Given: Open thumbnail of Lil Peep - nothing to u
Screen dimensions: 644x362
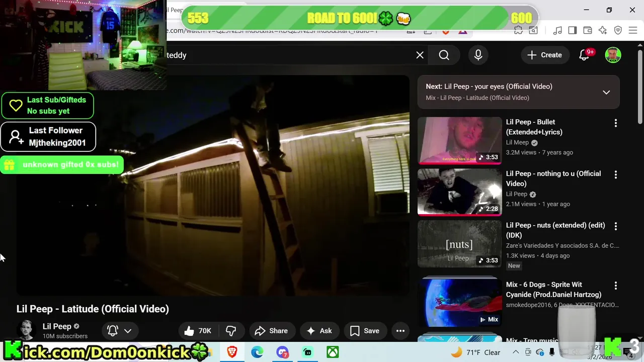Looking at the screenshot, I should point(459,192).
